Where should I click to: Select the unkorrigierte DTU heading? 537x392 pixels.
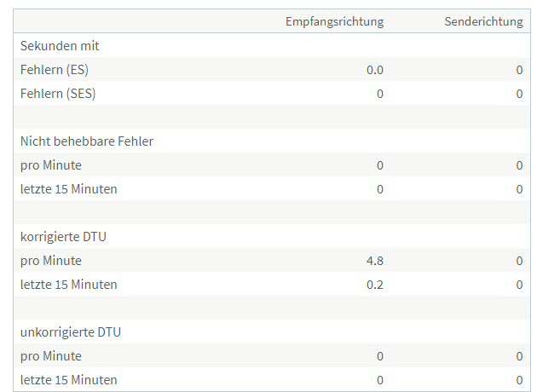71,332
